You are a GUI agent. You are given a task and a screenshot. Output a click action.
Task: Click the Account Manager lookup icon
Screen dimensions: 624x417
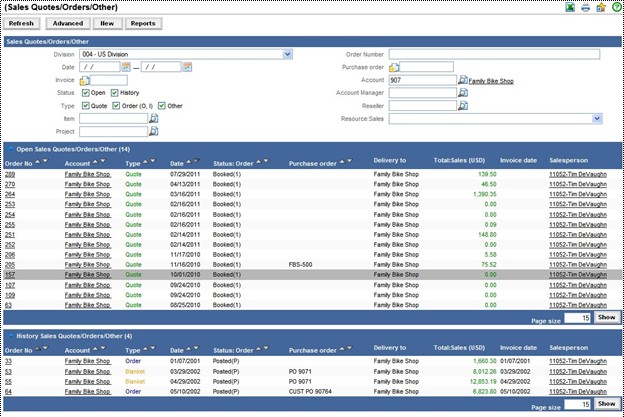point(462,92)
